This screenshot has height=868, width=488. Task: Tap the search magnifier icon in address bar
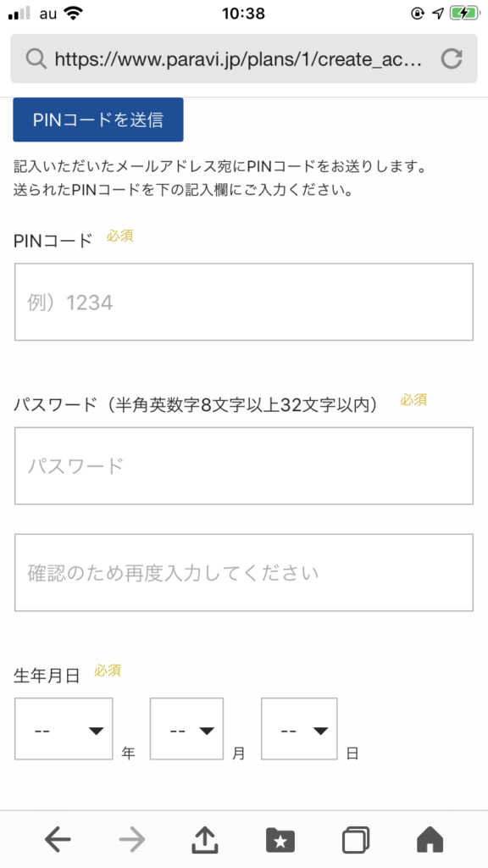click(36, 58)
